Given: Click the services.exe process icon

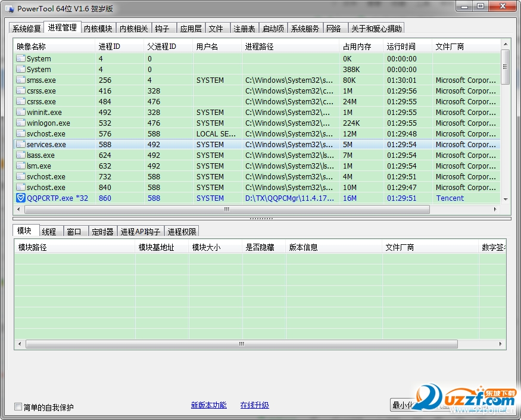Looking at the screenshot, I should pyautogui.click(x=21, y=144).
